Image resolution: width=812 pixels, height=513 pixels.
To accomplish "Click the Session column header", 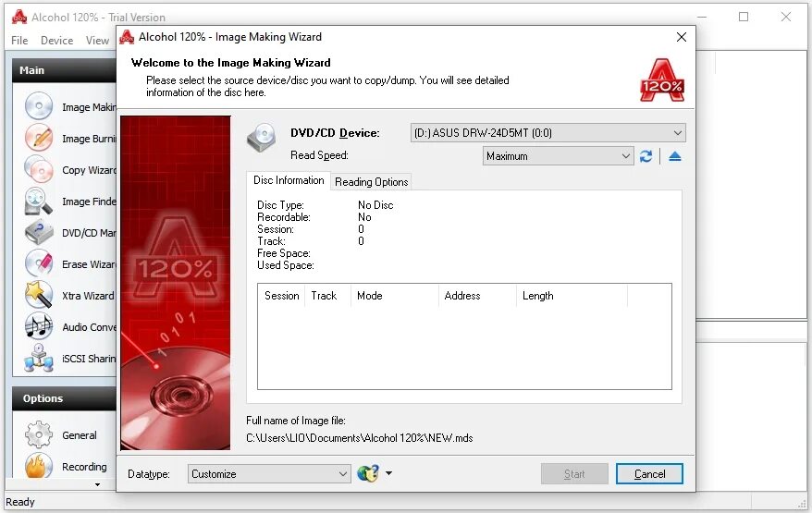I will click(x=282, y=296).
